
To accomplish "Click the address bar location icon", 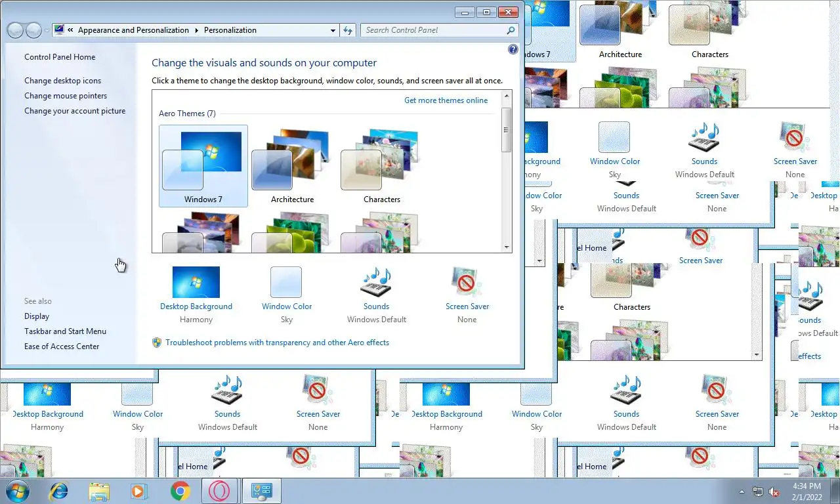I will point(60,30).
